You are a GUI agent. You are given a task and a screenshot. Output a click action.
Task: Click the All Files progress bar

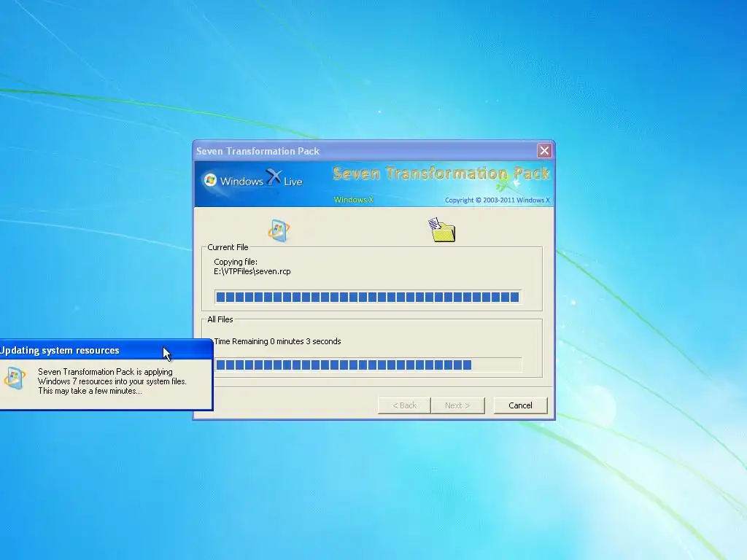point(368,365)
